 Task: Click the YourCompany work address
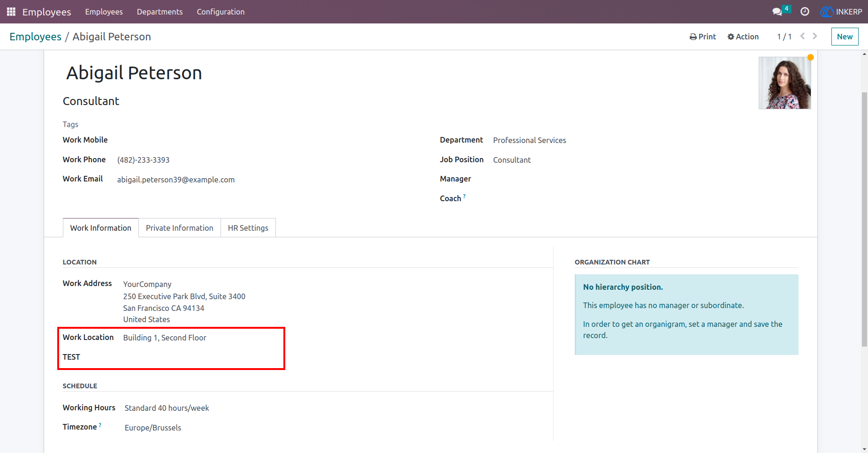147,284
